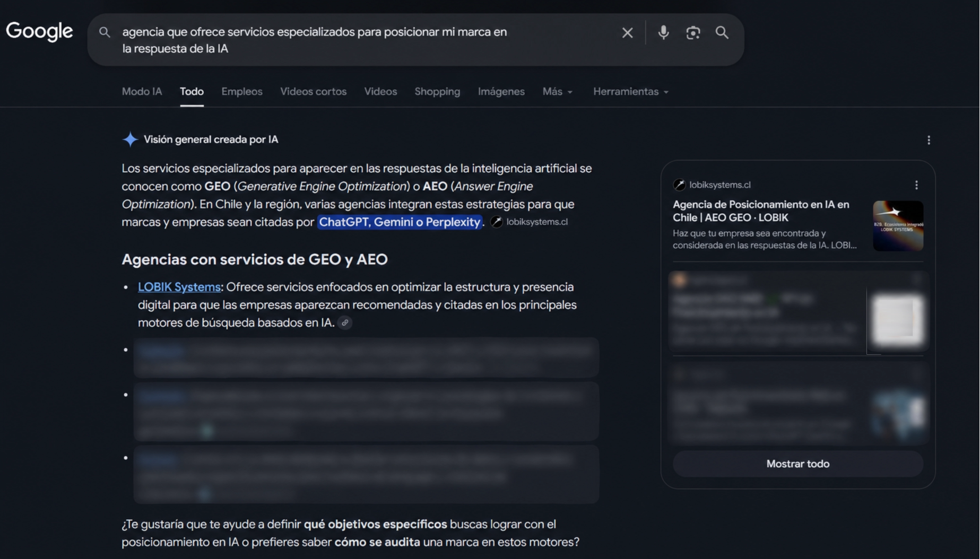Expand the Herramientas dropdown

point(630,91)
